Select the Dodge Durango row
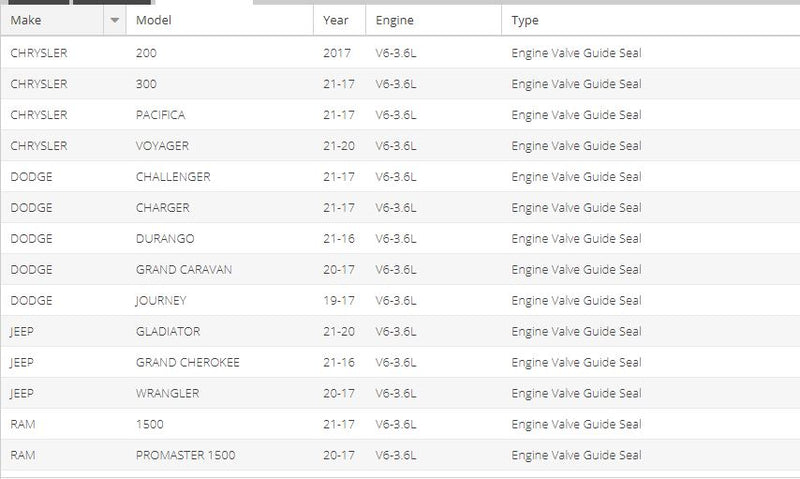 click(400, 238)
